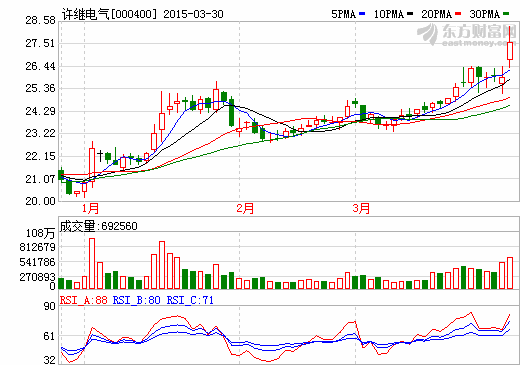This screenshot has width=520, height=365.
Task: Click the 812679 volume axis label
Action: pos(38,247)
